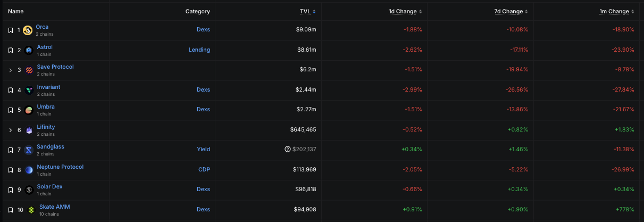Click the Invariant protocol logo icon
Image resolution: width=644 pixels, height=222 pixels.
point(29,90)
